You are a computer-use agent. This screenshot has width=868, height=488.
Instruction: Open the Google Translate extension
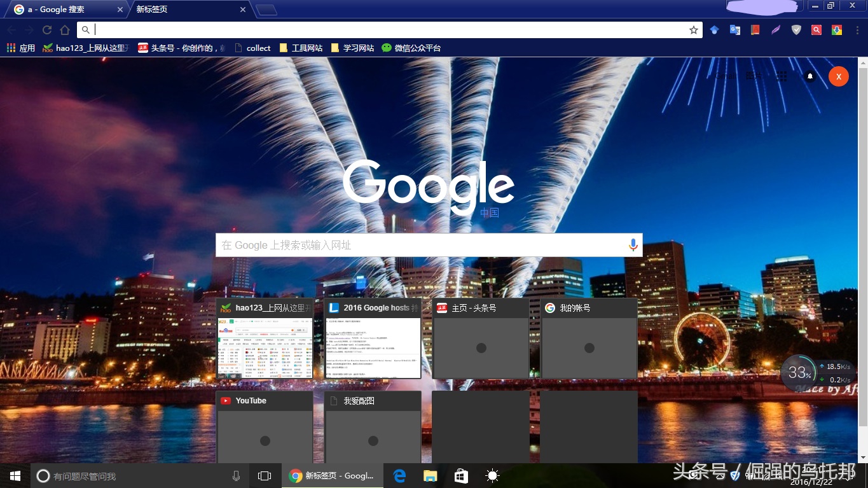(x=734, y=30)
